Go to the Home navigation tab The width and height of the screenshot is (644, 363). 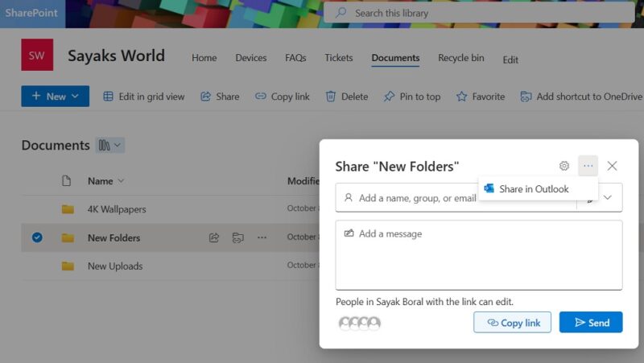(x=204, y=58)
